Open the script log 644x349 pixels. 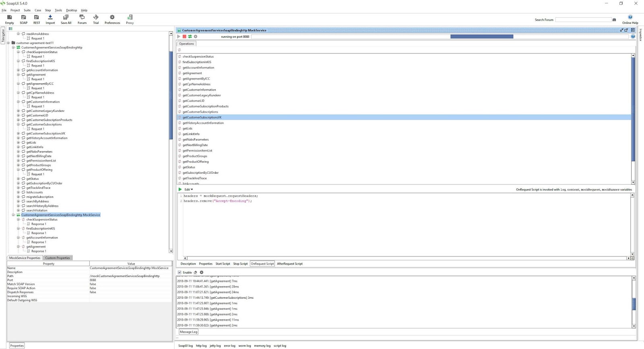(280, 346)
